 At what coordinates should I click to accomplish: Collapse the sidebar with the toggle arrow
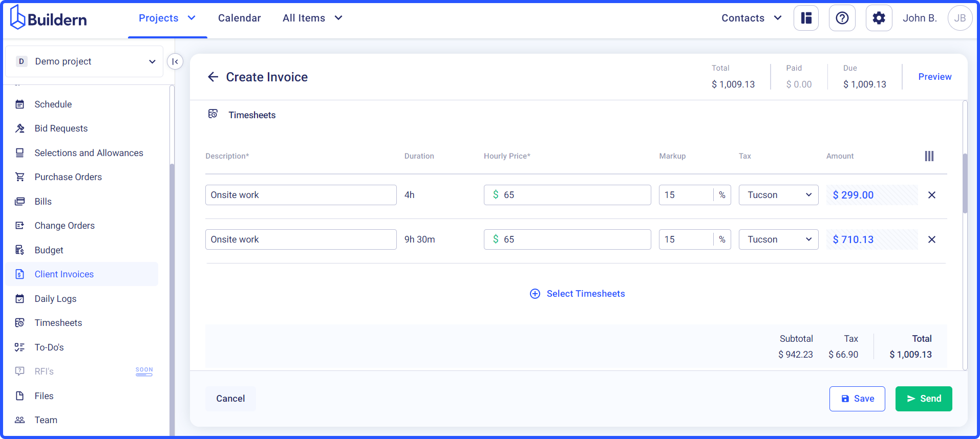pyautogui.click(x=175, y=61)
